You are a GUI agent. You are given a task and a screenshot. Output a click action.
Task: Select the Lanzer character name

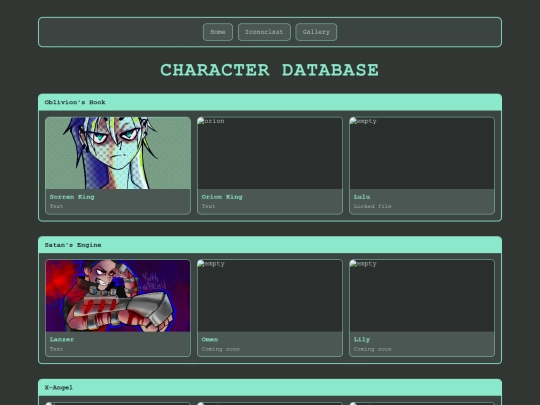[x=62, y=340]
